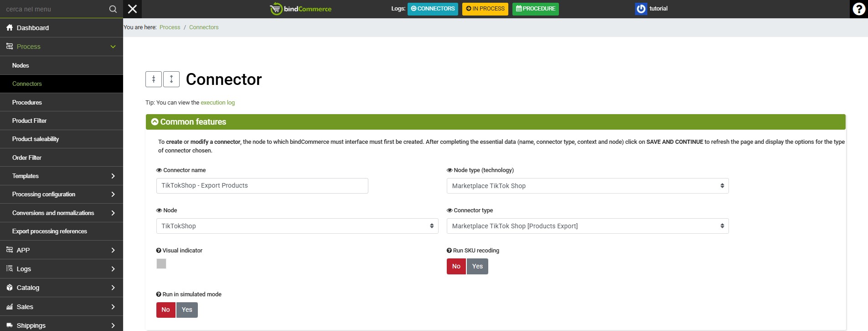Viewport: 868px width, 331px height.
Task: Click the Catalog box icon
Action: 10,288
